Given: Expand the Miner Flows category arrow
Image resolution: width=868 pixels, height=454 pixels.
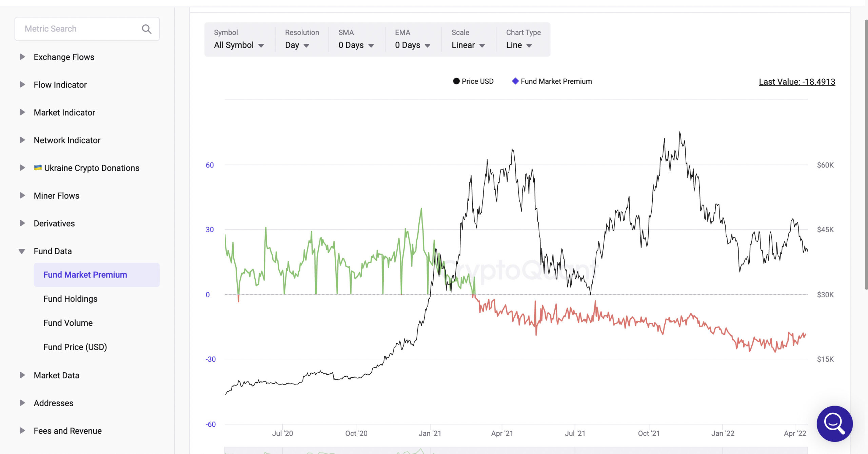Looking at the screenshot, I should pyautogui.click(x=22, y=196).
